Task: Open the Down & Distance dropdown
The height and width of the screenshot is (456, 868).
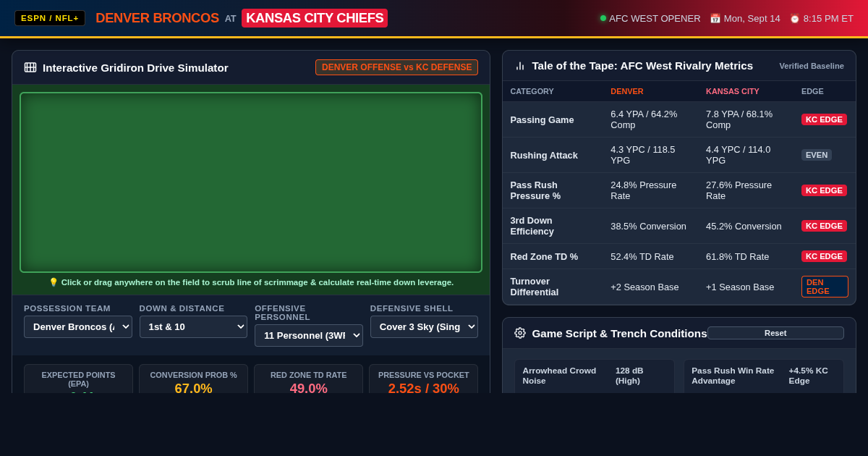Action: coord(193,326)
